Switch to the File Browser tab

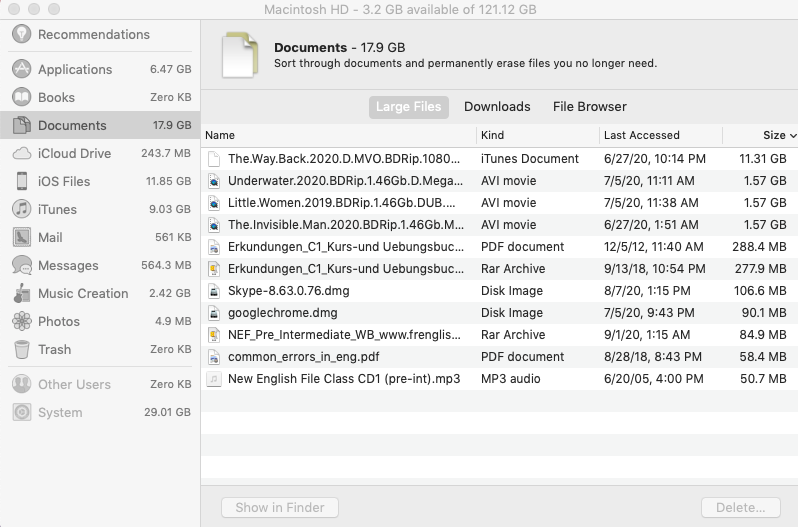coord(589,107)
